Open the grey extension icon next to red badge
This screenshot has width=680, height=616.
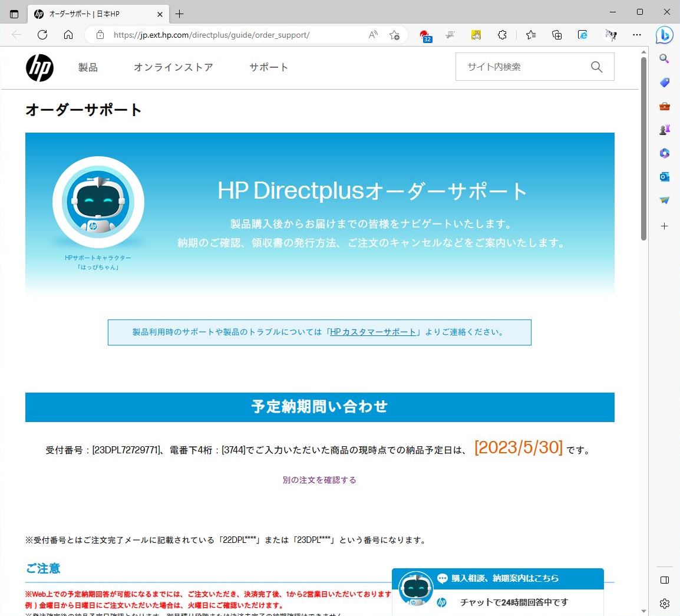(450, 35)
